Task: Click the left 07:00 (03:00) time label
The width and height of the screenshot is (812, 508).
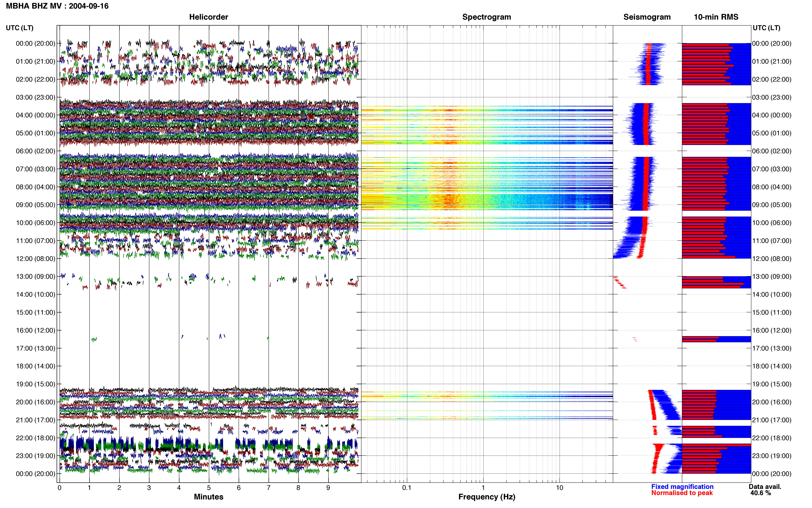Action: tap(36, 169)
